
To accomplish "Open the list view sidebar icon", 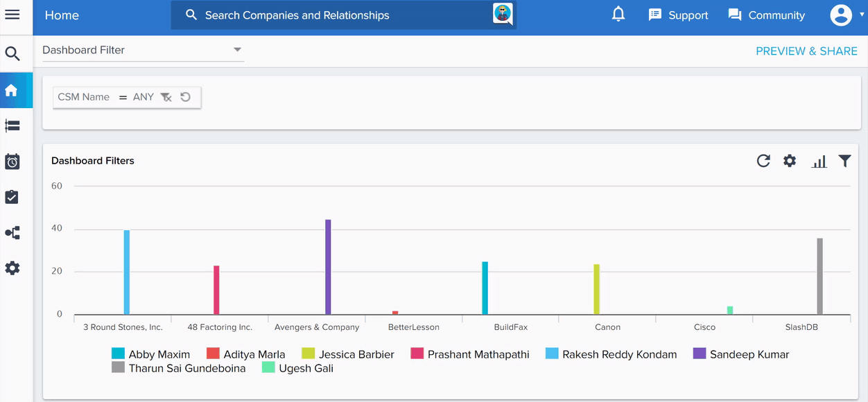I will click(12, 125).
